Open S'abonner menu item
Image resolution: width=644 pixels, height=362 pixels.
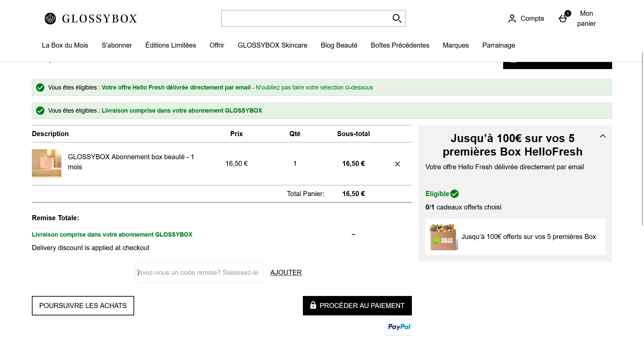pos(117,45)
